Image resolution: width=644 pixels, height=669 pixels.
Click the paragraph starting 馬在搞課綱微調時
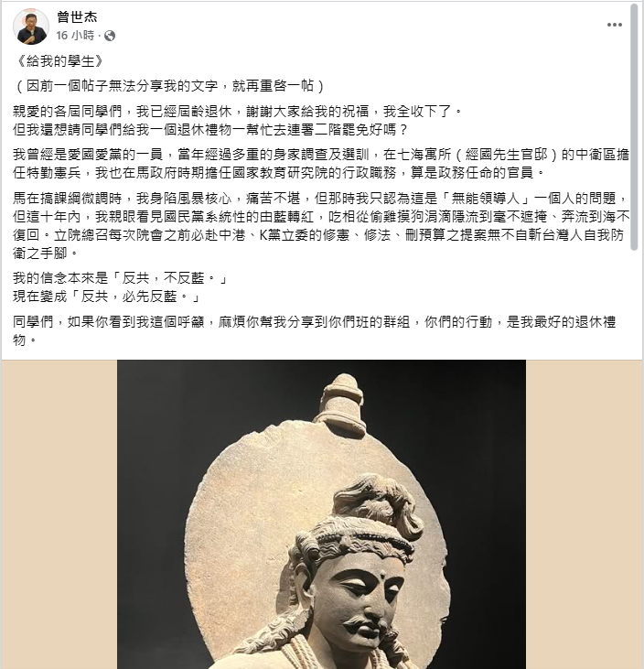point(322,226)
